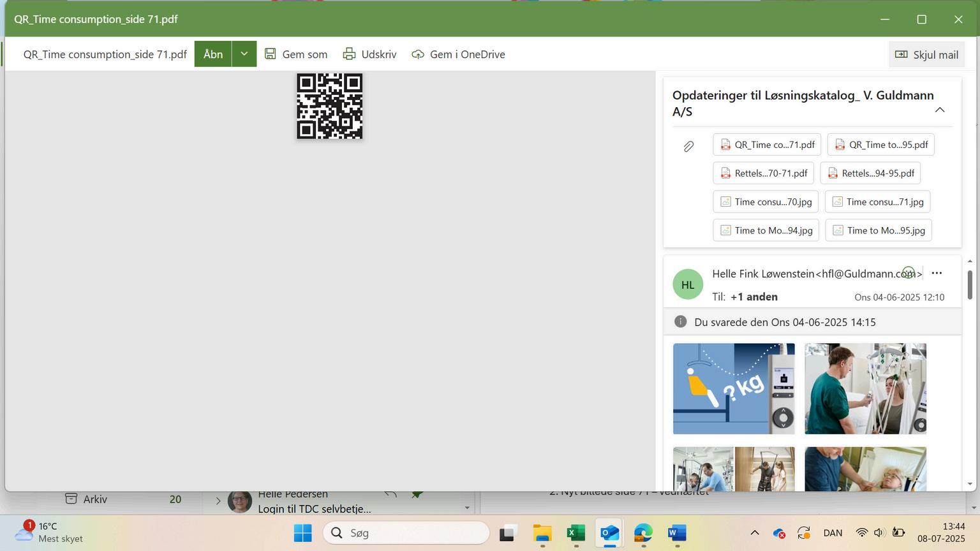Expand the Helle Pedersen conversation arrow

[218, 501]
